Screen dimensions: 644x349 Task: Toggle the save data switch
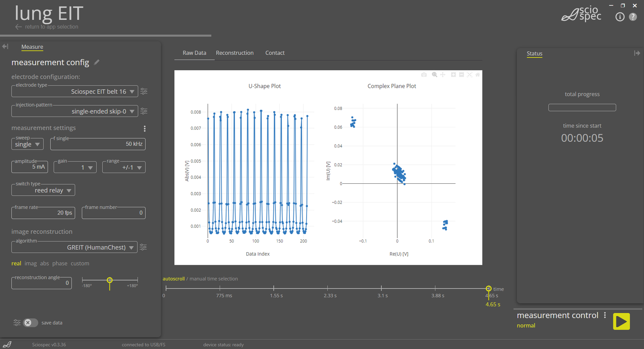click(x=31, y=323)
